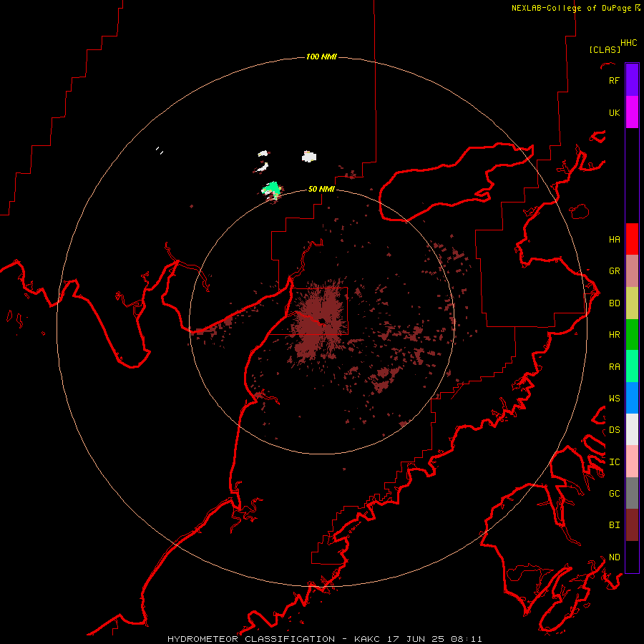Click the BI legend label
This screenshot has height=644, width=644.
[614, 525]
